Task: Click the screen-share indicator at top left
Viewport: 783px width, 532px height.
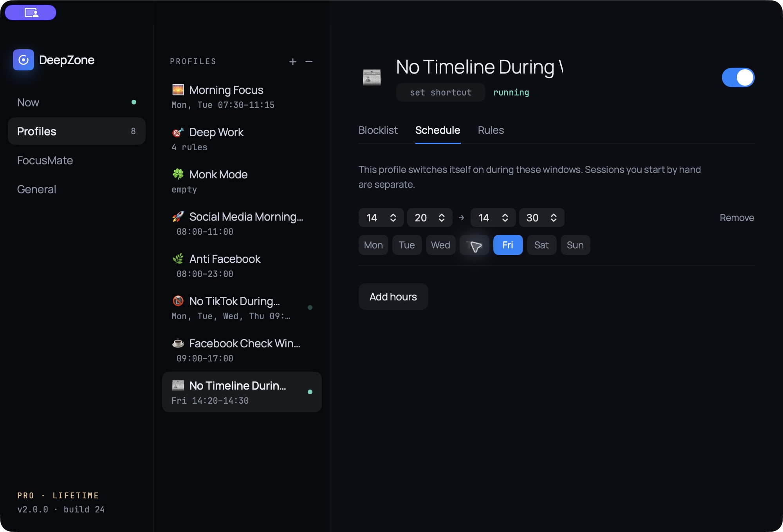Action: pos(31,13)
